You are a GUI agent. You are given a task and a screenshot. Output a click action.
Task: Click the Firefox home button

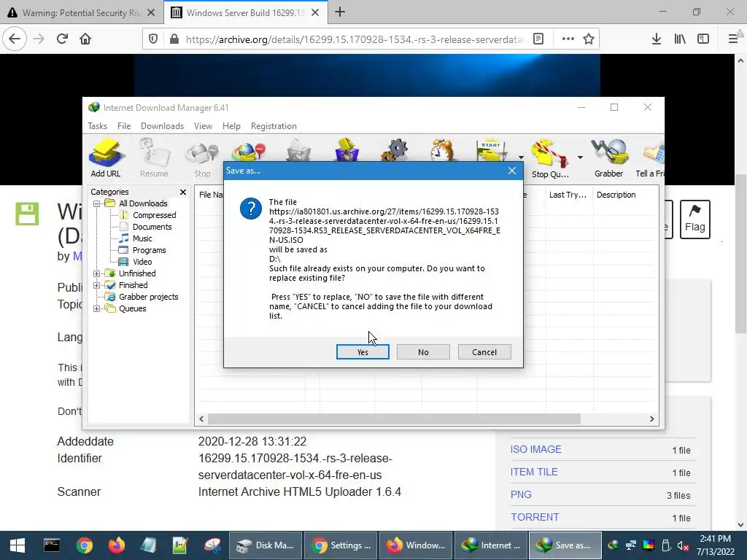click(x=85, y=39)
